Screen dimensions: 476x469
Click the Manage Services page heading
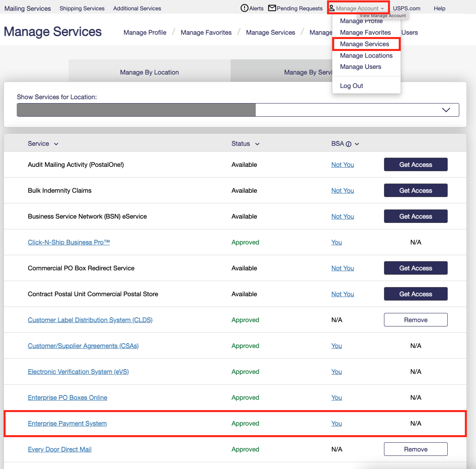pos(53,31)
